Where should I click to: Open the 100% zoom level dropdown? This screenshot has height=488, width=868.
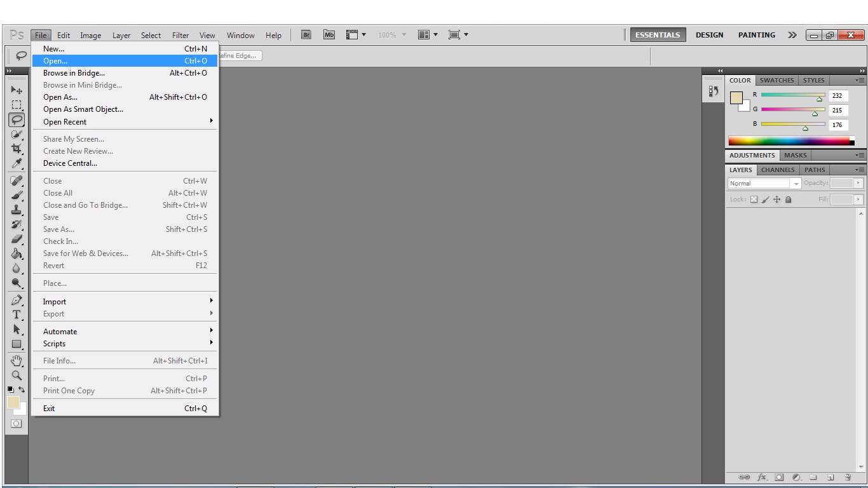click(x=392, y=35)
